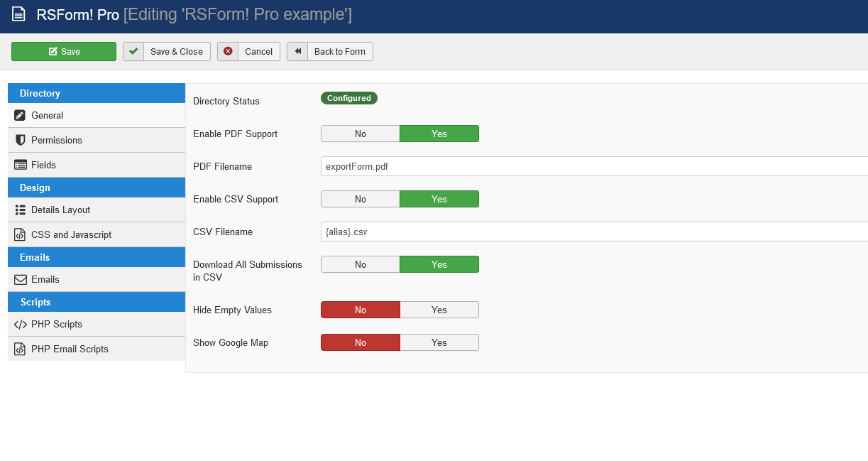This screenshot has height=461, width=868.
Task: Open the Emails tab item
Action: pos(97,279)
